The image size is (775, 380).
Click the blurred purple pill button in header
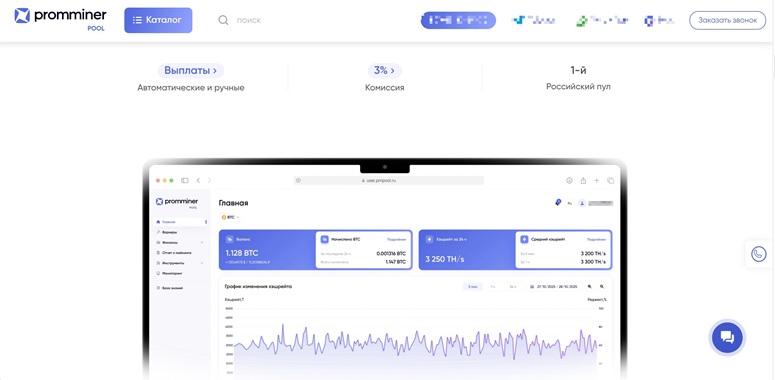coord(458,20)
